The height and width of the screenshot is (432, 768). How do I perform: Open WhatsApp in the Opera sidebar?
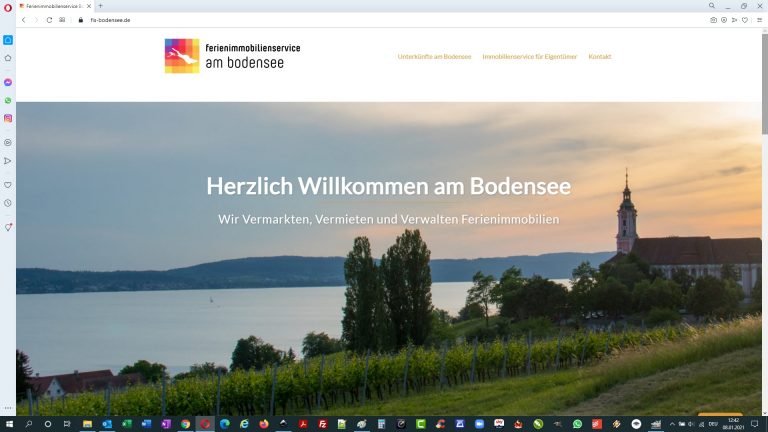(8, 100)
